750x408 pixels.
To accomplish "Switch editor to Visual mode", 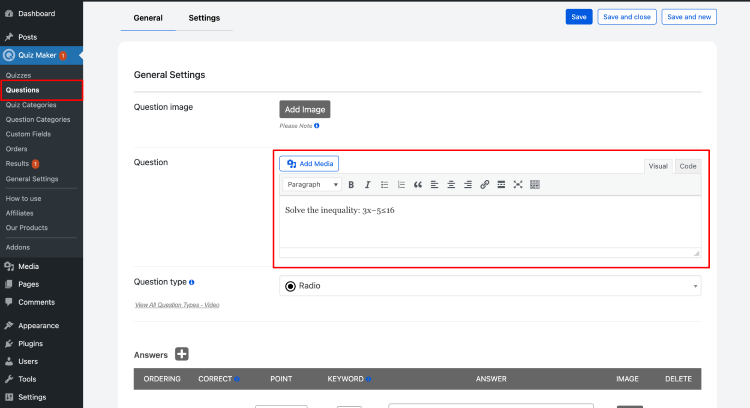I will [x=658, y=166].
